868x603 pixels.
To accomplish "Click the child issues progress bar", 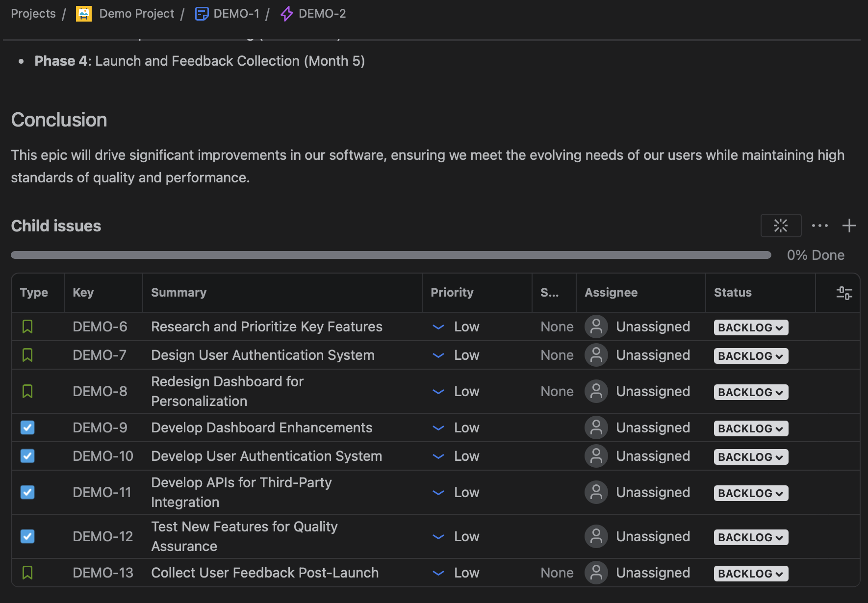I will [391, 255].
